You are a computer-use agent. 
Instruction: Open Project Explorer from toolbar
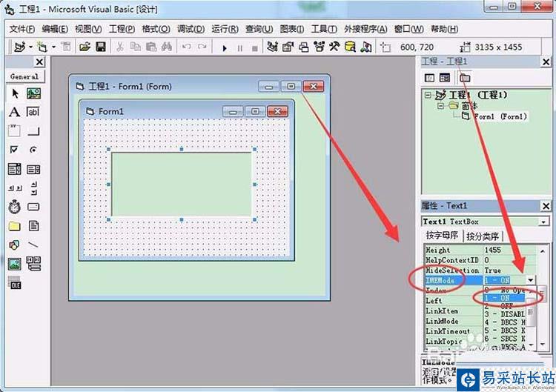click(x=272, y=47)
